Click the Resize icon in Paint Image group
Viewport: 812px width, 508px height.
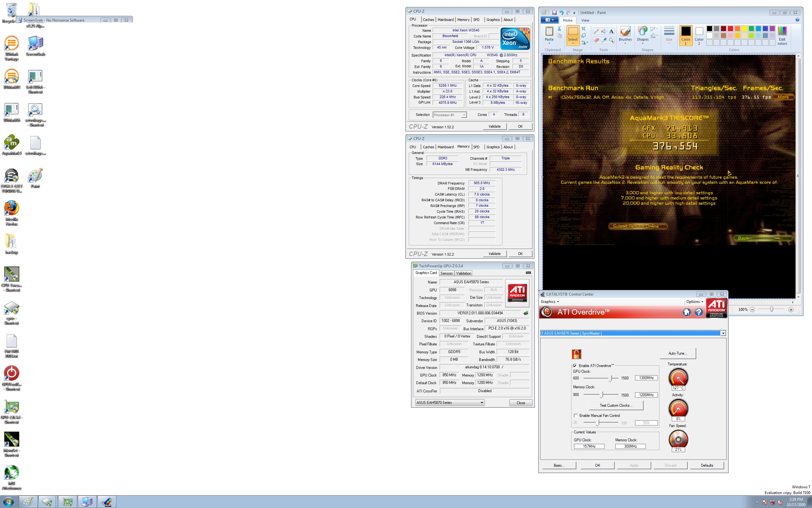click(584, 36)
